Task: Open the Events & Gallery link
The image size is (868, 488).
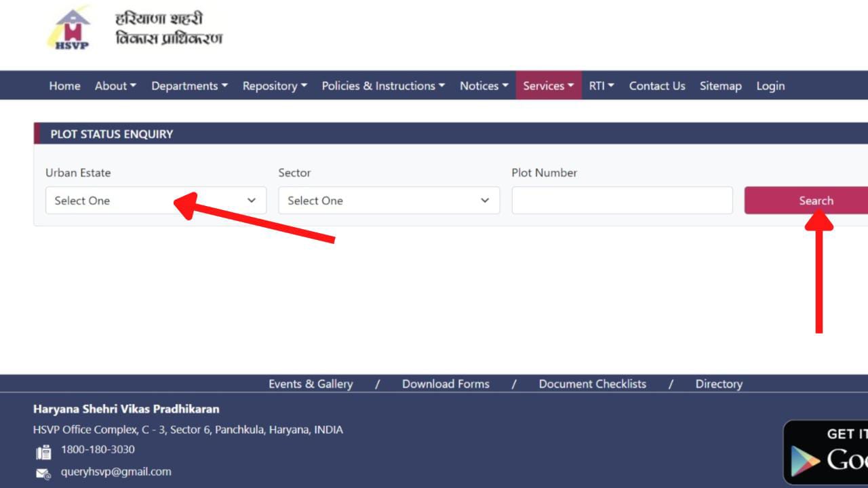Action: (311, 384)
